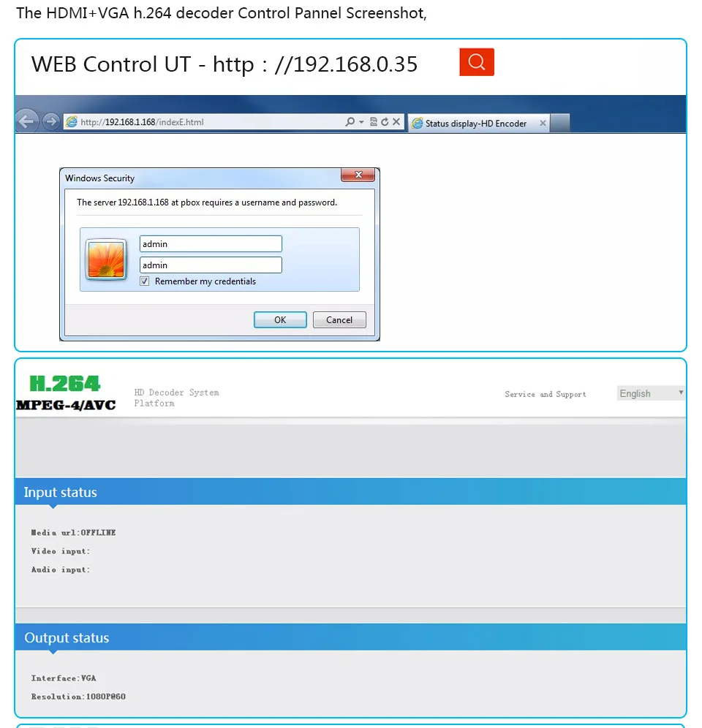The height and width of the screenshot is (728, 702).
Task: Toggle the Remember my credentials checkbox
Action: pyautogui.click(x=145, y=281)
